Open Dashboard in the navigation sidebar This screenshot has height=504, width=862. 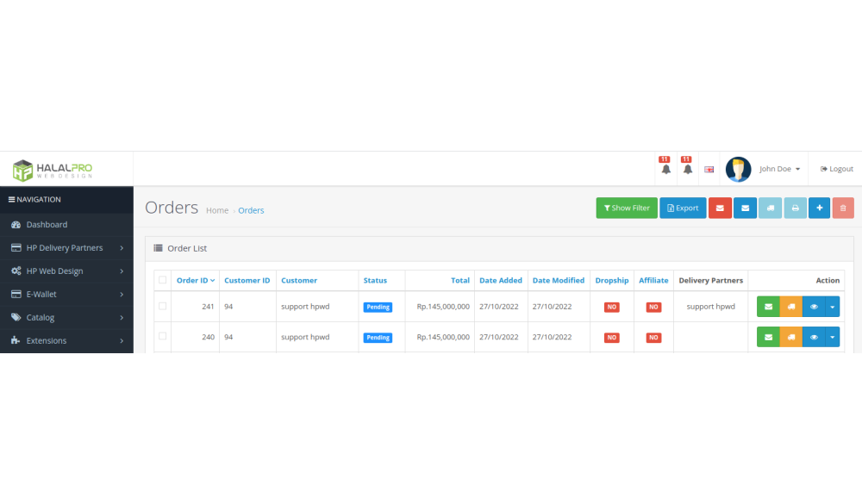[x=47, y=225]
